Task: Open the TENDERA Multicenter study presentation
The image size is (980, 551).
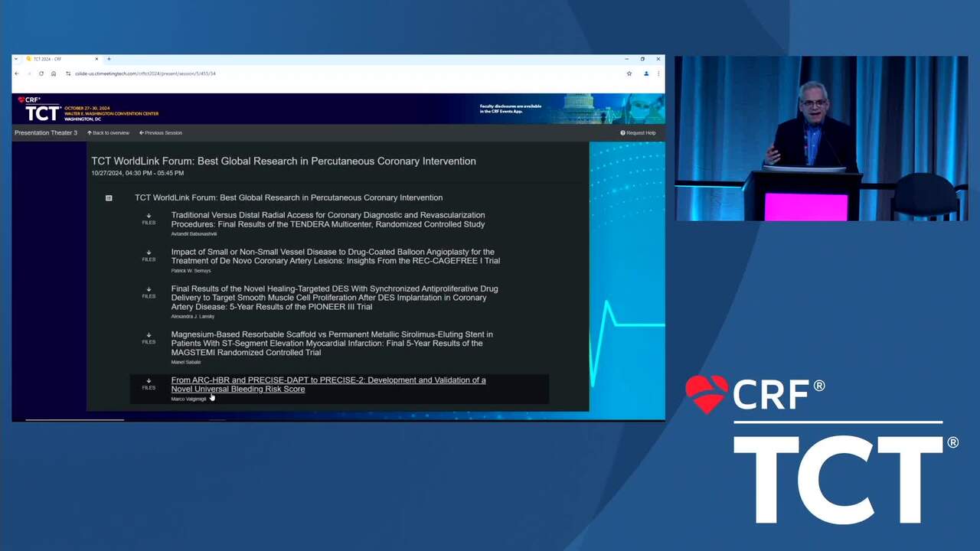Action: pos(328,220)
